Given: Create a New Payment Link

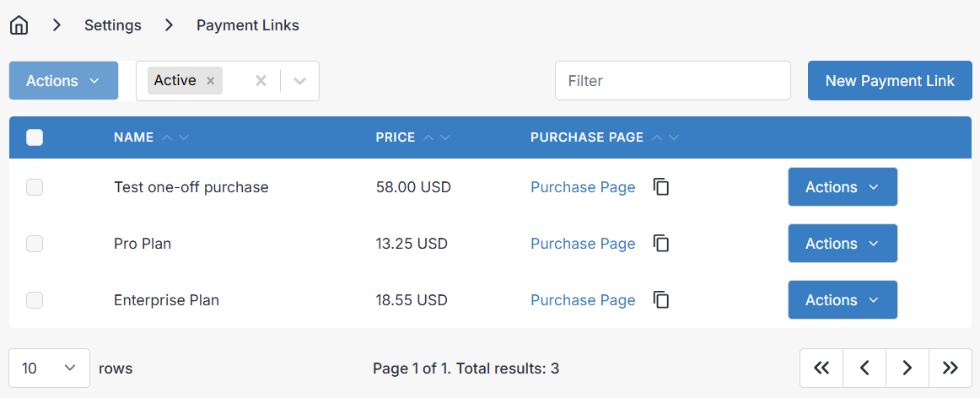Looking at the screenshot, I should (x=890, y=81).
